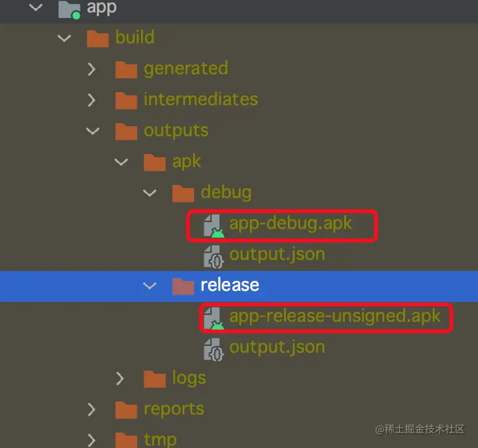
Task: Select the app-debug.apk file
Action: (x=290, y=223)
